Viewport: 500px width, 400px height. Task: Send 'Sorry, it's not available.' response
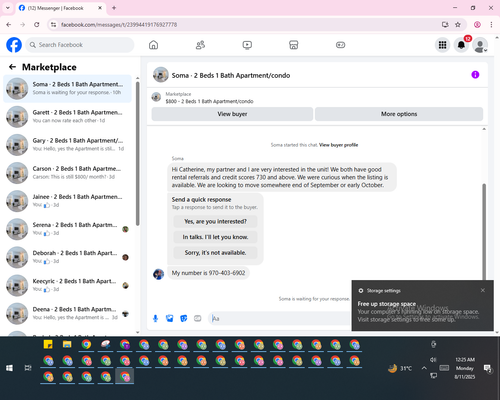tap(215, 253)
